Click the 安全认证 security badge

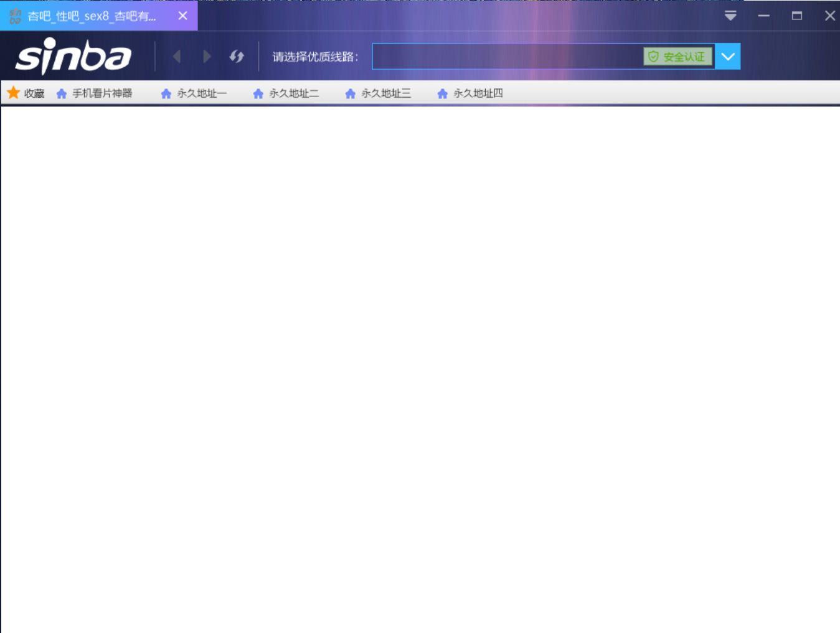tap(677, 57)
